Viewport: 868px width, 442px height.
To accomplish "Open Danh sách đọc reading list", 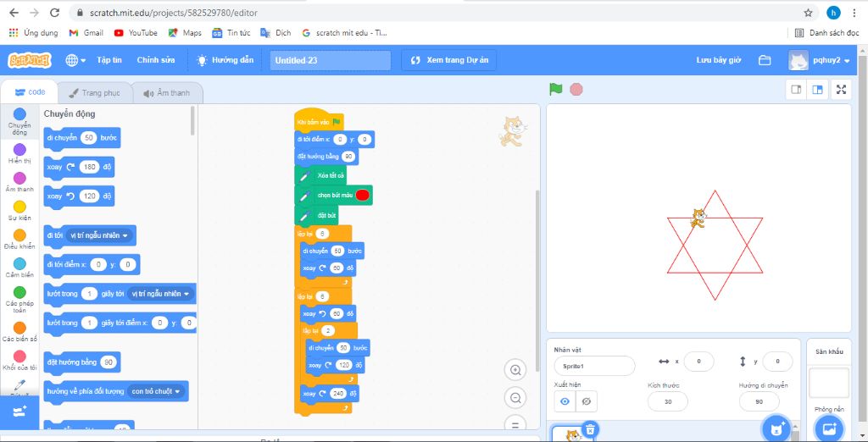I will pyautogui.click(x=827, y=33).
